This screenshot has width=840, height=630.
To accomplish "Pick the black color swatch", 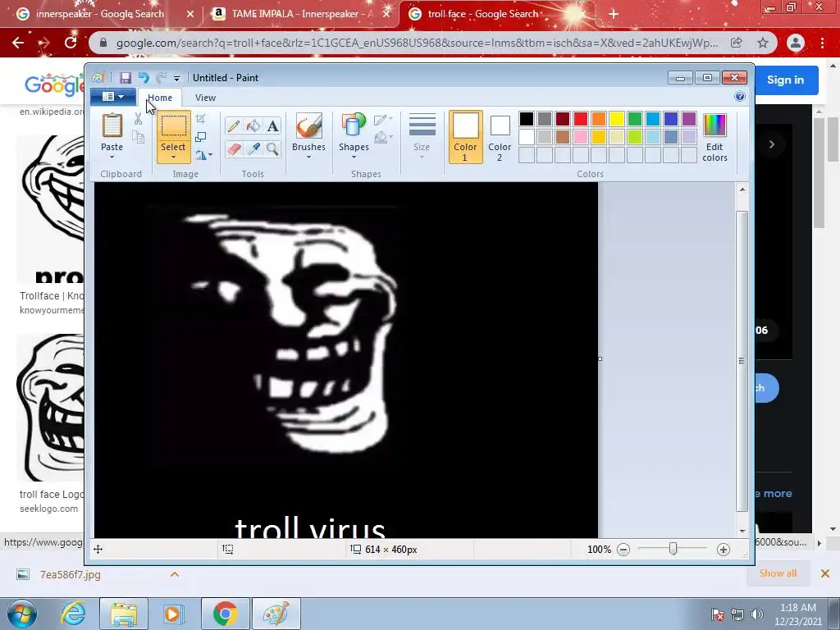I will pos(527,119).
